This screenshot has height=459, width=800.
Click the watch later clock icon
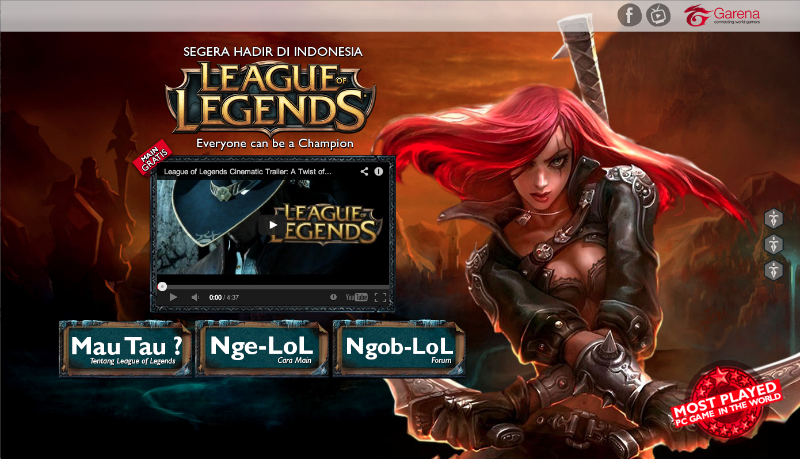pyautogui.click(x=333, y=297)
